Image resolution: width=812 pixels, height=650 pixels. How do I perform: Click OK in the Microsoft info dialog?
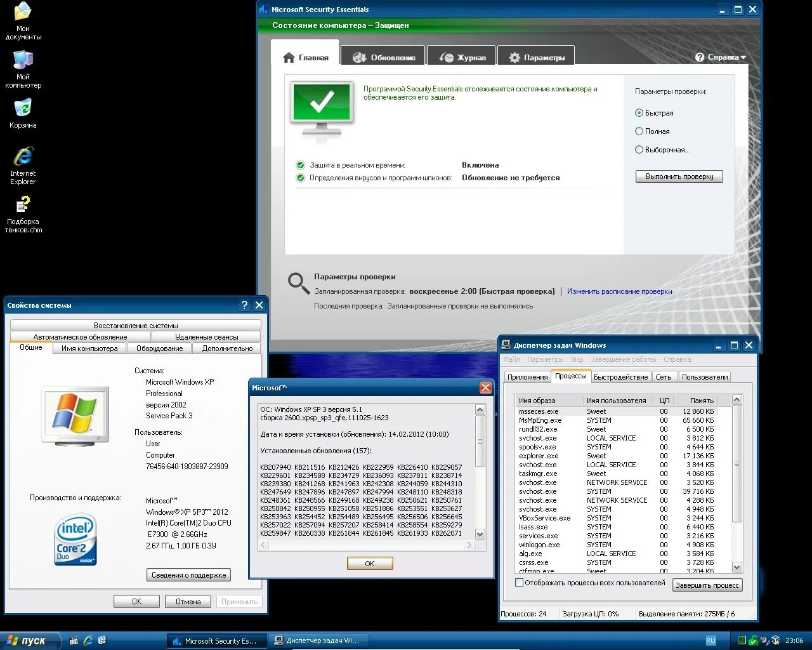(370, 564)
